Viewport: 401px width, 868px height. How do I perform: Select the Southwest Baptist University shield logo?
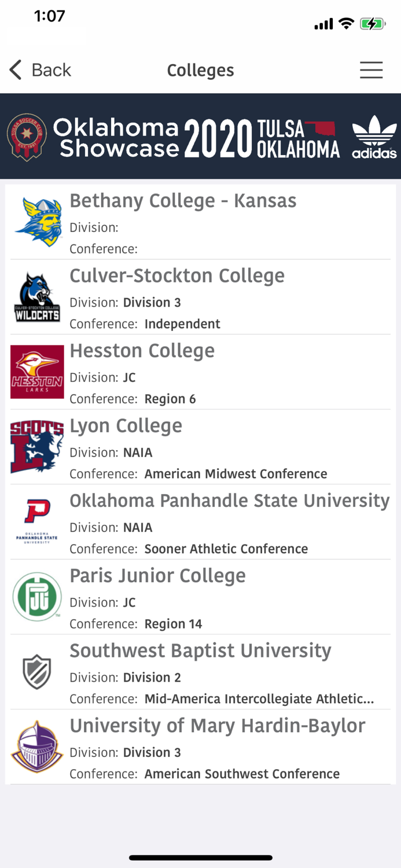36,672
